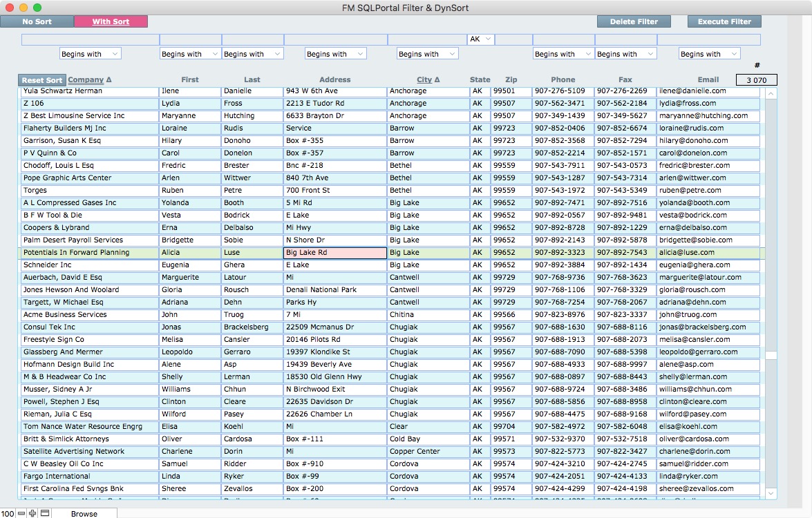The height and width of the screenshot is (518, 812).
Task: Click the zoom level 100 indicator
Action: click(x=8, y=513)
